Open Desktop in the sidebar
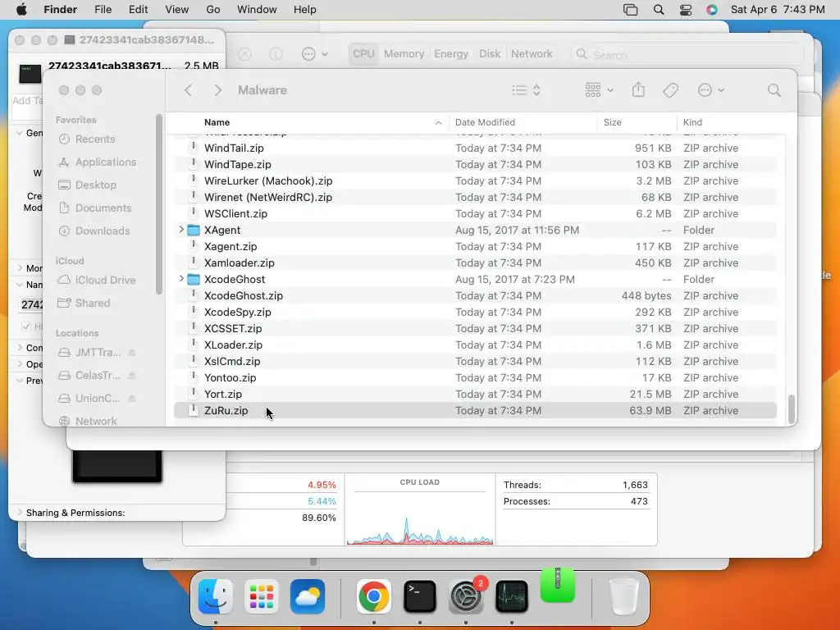Viewport: 840px width, 630px height. coord(87,185)
